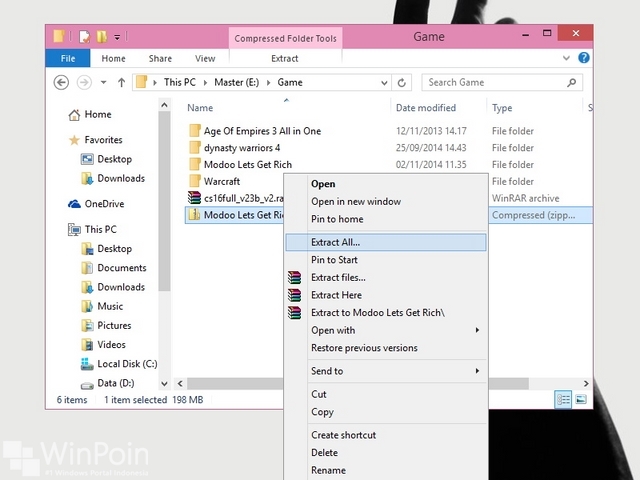This screenshot has width=640, height=480.
Task: Select Pin to home menu entry
Action: click(386, 219)
